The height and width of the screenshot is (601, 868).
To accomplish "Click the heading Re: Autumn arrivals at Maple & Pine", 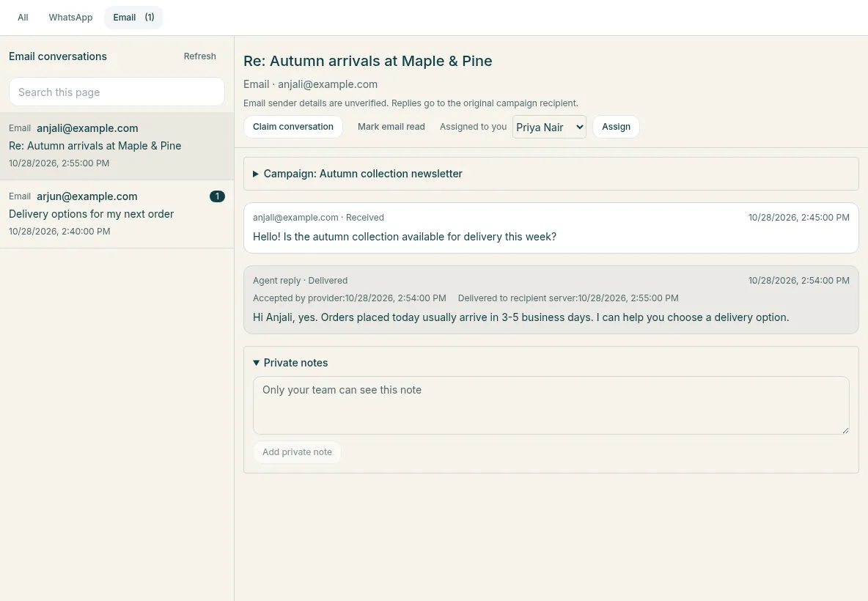I will pyautogui.click(x=367, y=61).
